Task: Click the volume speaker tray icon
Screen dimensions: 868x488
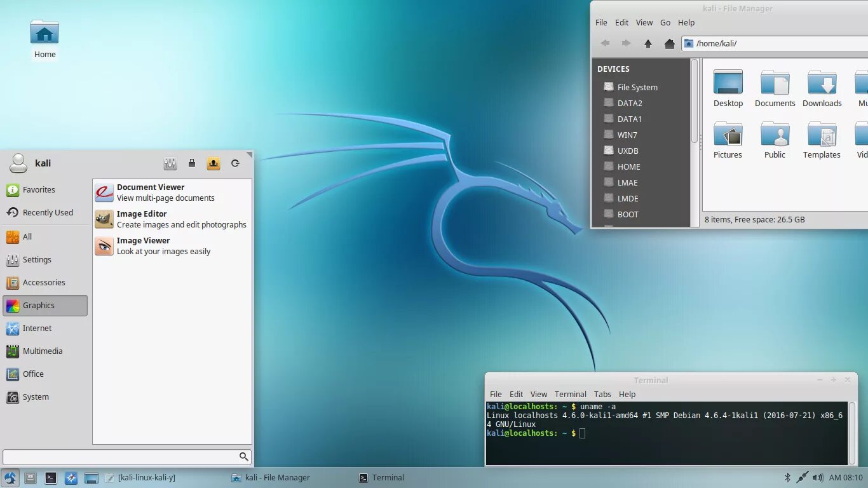Action: click(x=818, y=477)
